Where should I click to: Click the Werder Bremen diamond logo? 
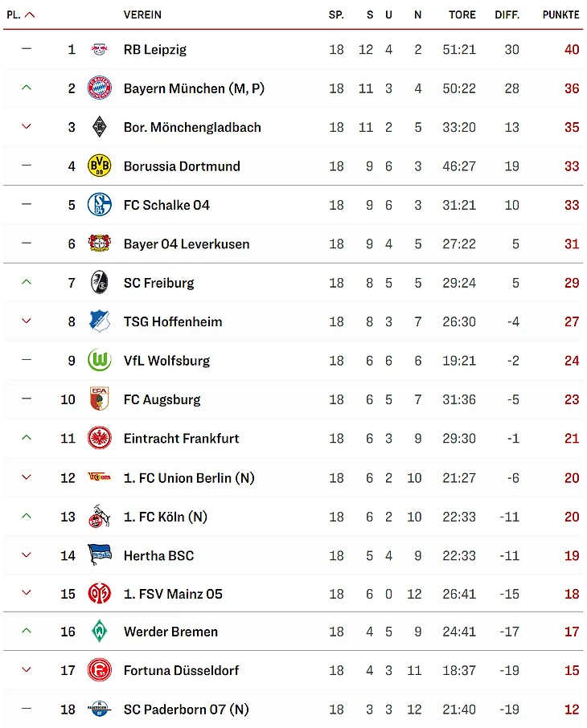coord(99,632)
